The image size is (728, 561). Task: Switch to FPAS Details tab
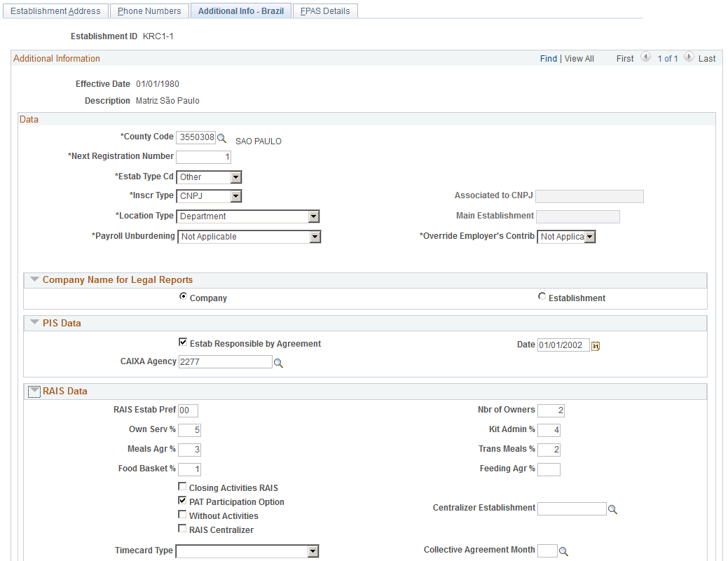pos(325,11)
